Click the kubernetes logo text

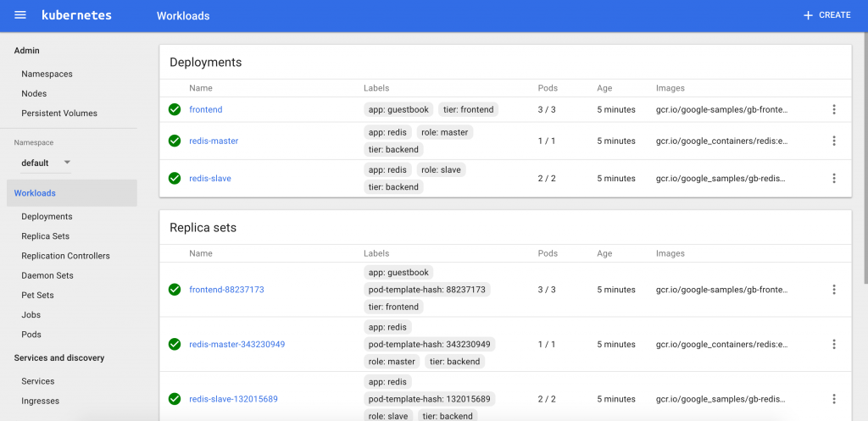[76, 15]
